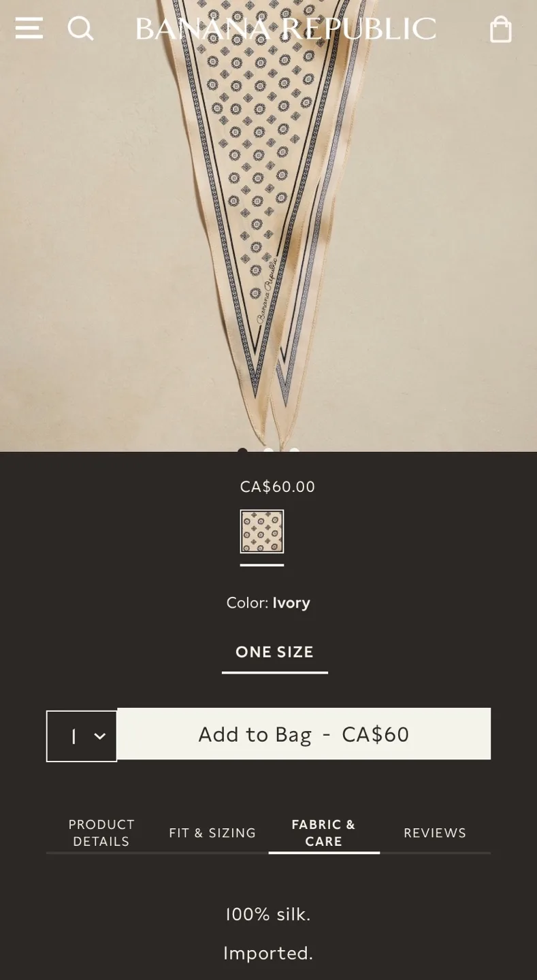Click the CA$60.00 price text

pos(276,487)
